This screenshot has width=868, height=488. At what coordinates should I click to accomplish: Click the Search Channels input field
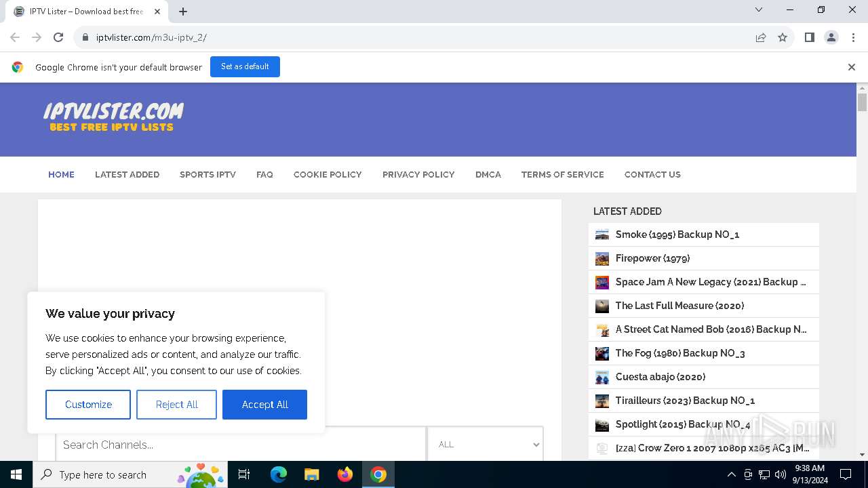click(241, 445)
